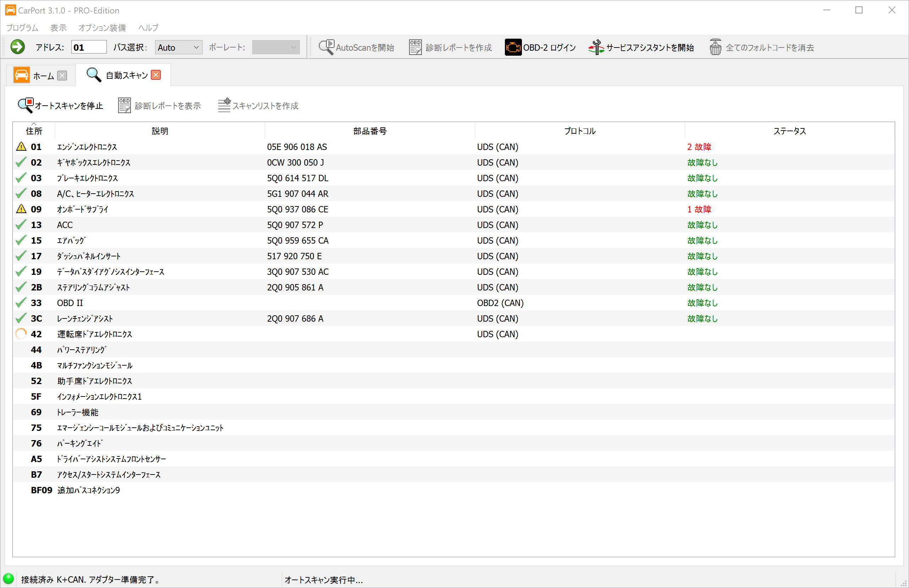Click the ステータス column header

[x=789, y=131]
